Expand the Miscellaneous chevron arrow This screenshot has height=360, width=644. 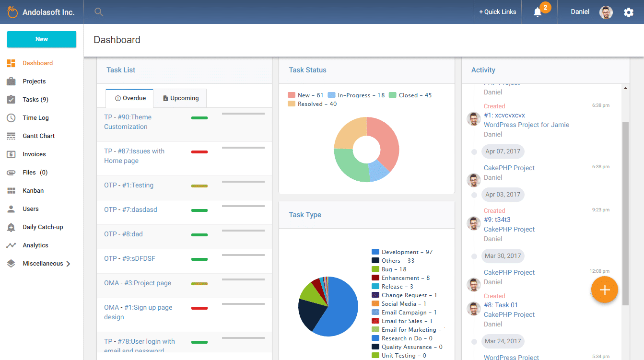pos(68,264)
